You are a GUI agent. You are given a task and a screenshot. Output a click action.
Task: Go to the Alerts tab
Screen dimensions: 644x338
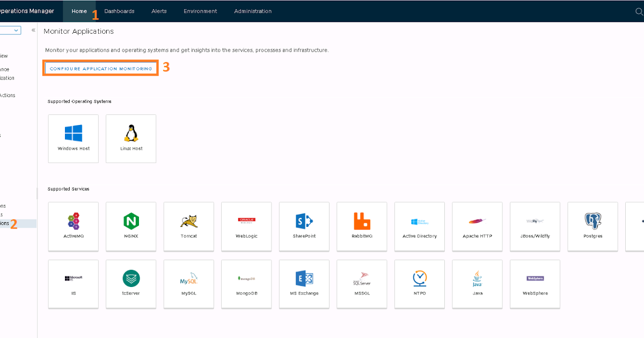tap(159, 11)
